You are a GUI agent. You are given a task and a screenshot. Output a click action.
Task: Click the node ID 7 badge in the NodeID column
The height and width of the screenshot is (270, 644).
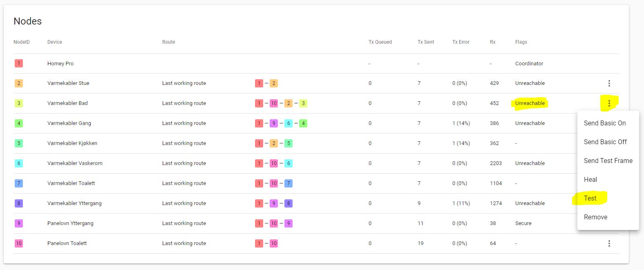tap(19, 183)
